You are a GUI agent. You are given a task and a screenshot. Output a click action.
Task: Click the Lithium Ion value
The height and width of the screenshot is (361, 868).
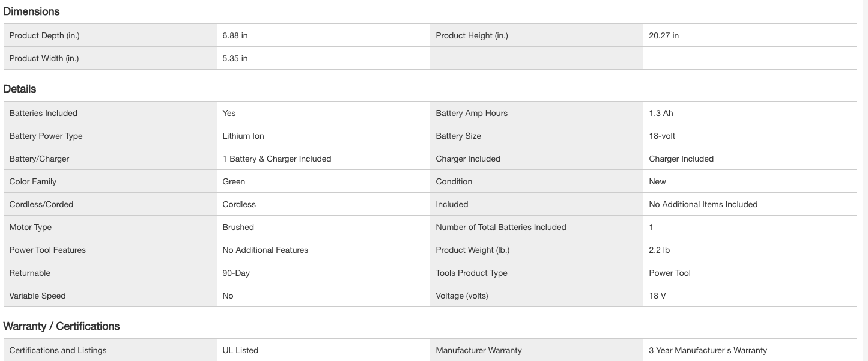coord(243,136)
